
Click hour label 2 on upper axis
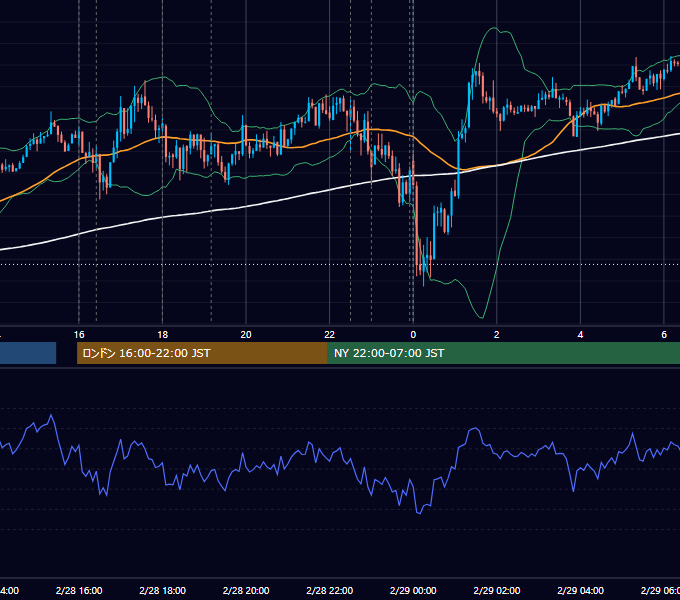click(497, 335)
